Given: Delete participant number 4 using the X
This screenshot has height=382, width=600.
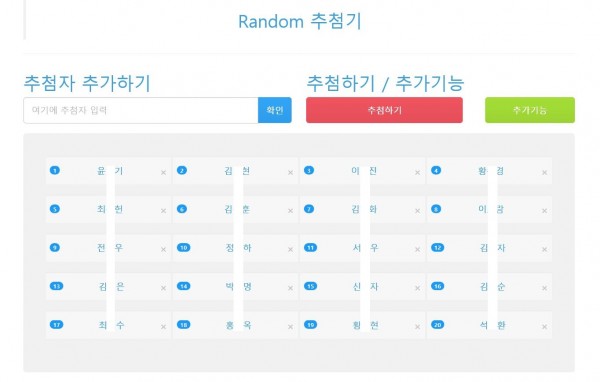Looking at the screenshot, I should 545,173.
